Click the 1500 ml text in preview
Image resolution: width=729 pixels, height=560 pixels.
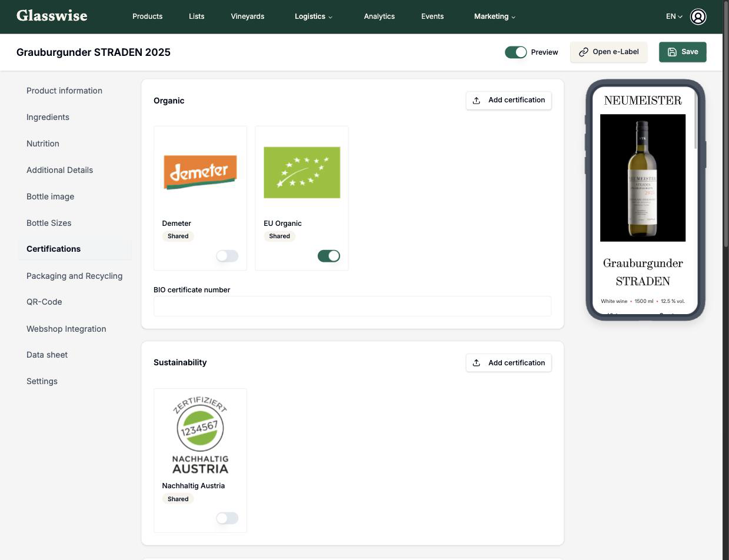coord(644,301)
